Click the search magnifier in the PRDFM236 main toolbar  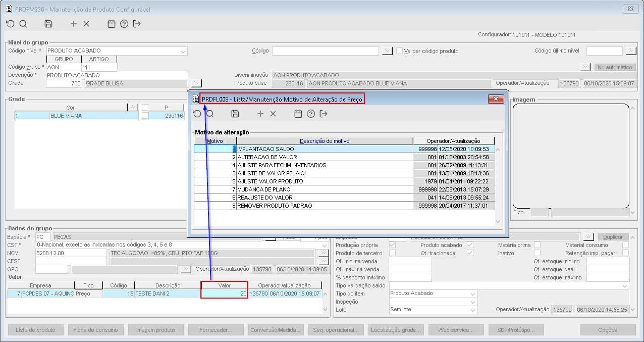[x=23, y=24]
